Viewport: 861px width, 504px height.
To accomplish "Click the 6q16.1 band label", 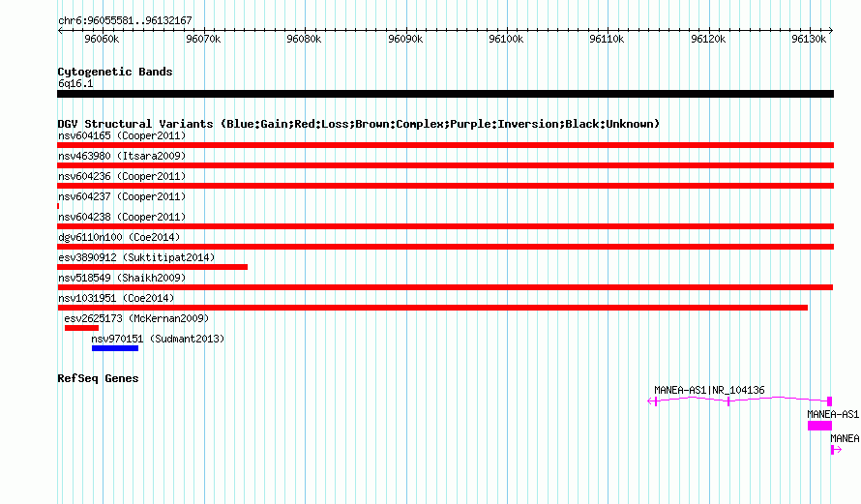I will point(75,83).
